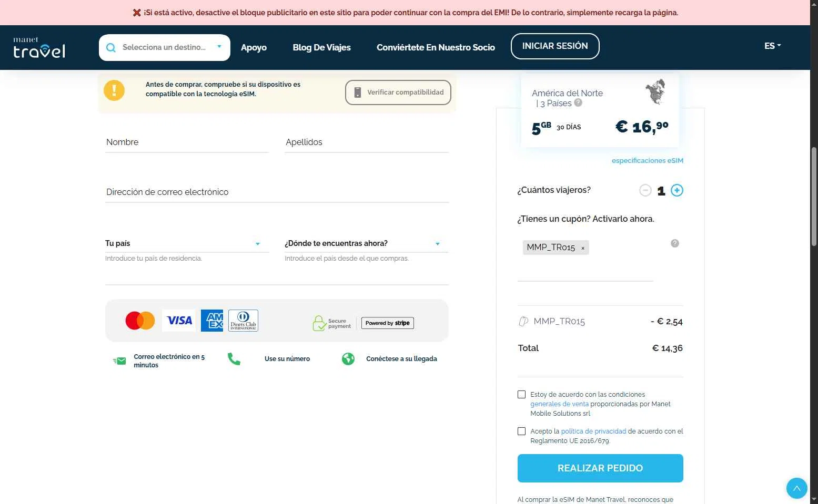Accept the privacy policy checkbox
This screenshot has height=504, width=818.
click(x=521, y=431)
